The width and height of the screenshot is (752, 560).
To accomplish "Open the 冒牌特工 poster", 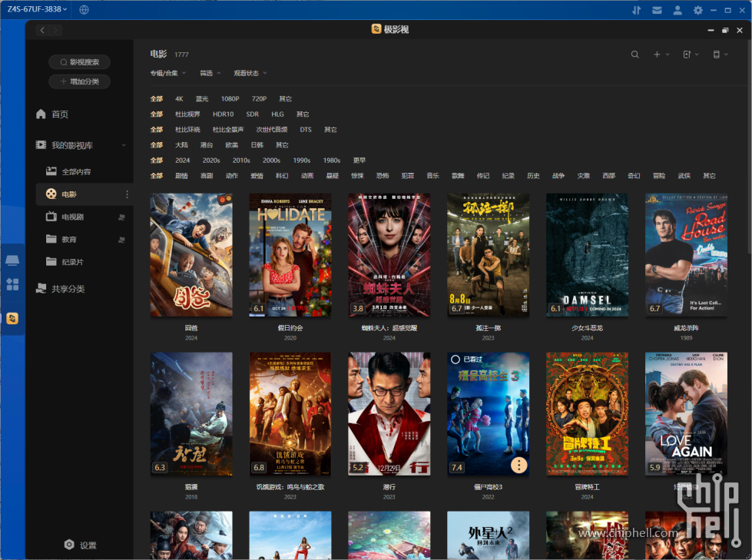I will coord(587,414).
